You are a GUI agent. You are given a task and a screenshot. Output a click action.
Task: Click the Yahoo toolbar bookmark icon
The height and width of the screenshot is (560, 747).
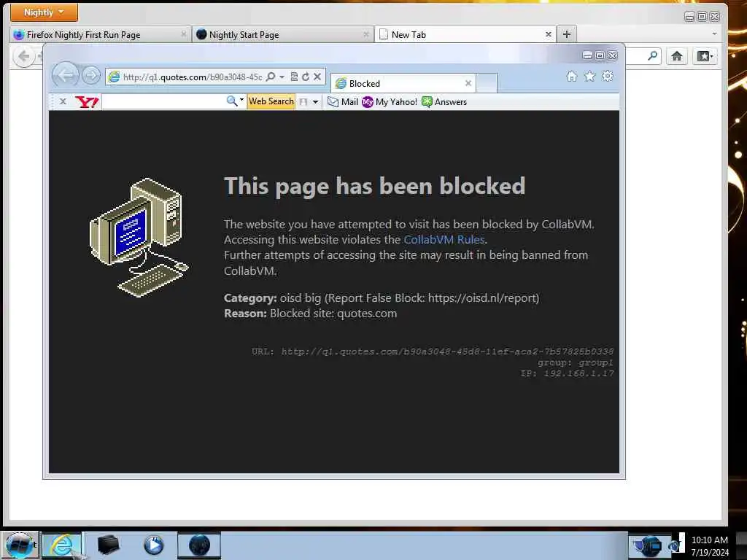pyautogui.click(x=303, y=102)
